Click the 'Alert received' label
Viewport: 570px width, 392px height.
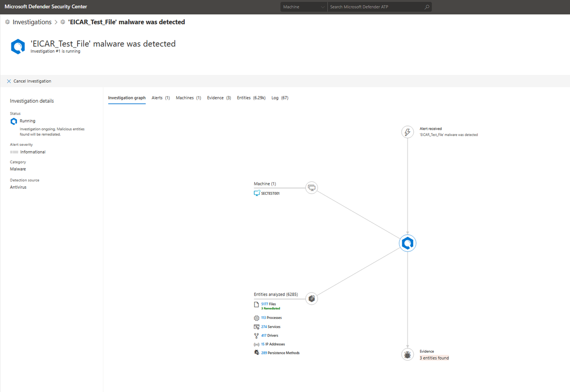click(431, 129)
